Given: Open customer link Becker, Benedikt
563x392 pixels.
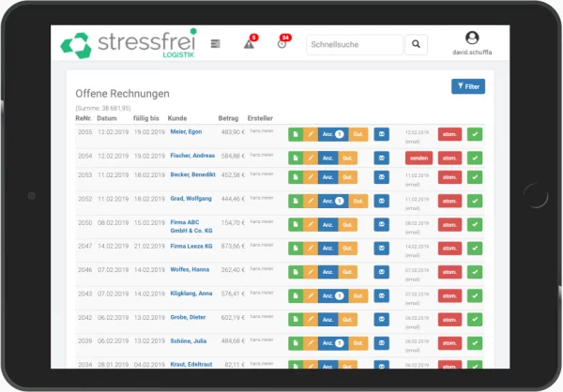Looking at the screenshot, I should point(192,174).
